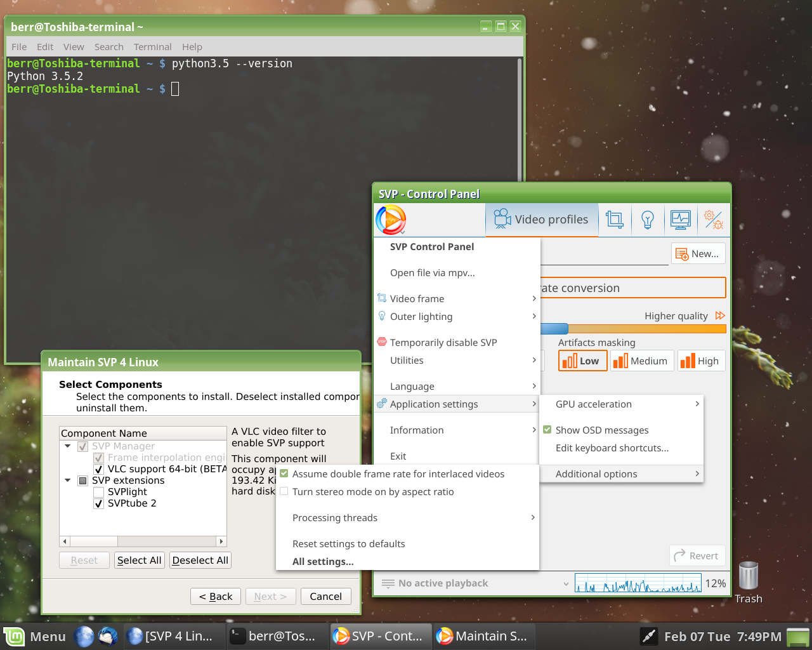This screenshot has height=650, width=812.
Task: Open the application settings gears icon
Action: point(714,220)
